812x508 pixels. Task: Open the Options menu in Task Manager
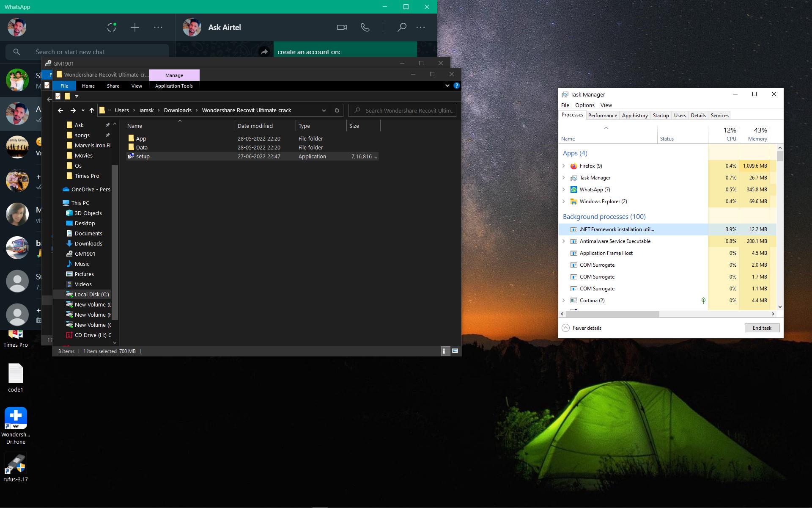[584, 105]
